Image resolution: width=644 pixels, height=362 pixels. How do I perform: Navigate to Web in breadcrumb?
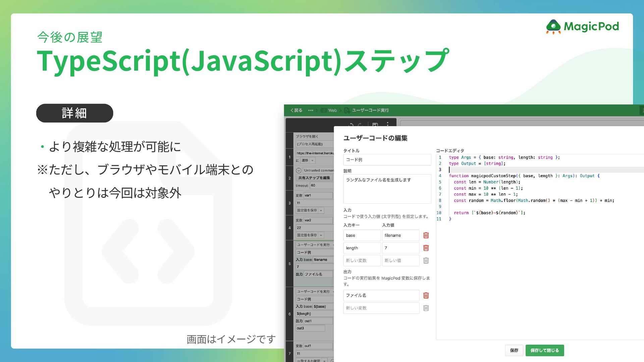click(x=332, y=110)
